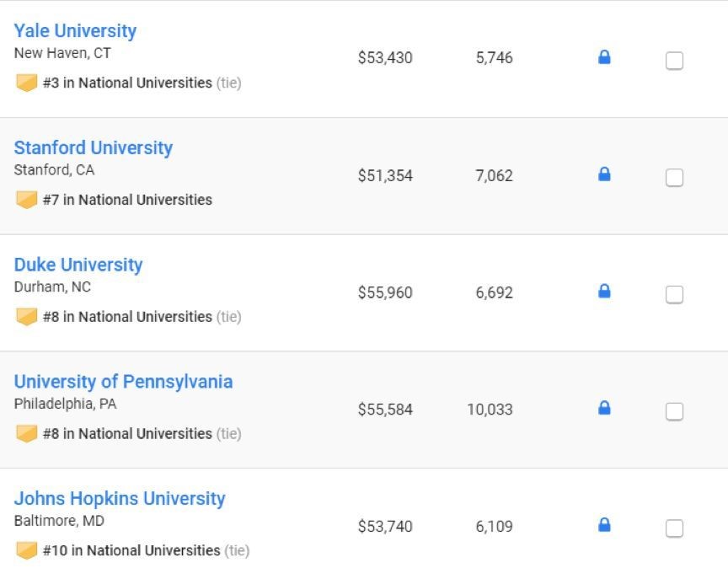Screen dimensions: 728x584
Task: Check the compare box for Yale University
Action: 674,61
